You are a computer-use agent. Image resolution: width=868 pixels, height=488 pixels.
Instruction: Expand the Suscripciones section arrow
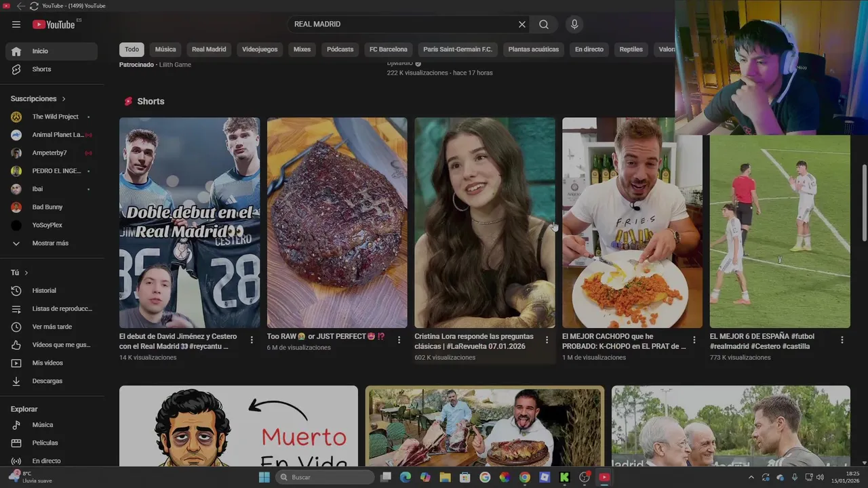click(x=64, y=99)
